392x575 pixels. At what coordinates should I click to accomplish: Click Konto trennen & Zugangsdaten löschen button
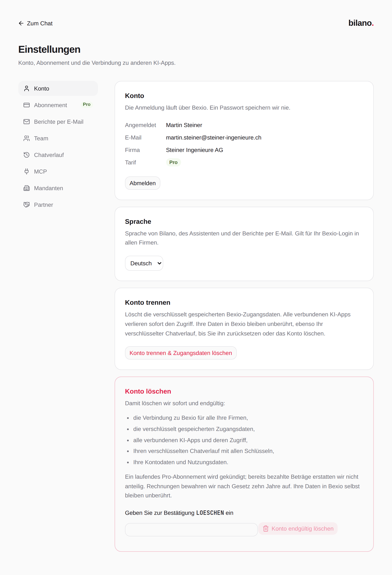181,353
